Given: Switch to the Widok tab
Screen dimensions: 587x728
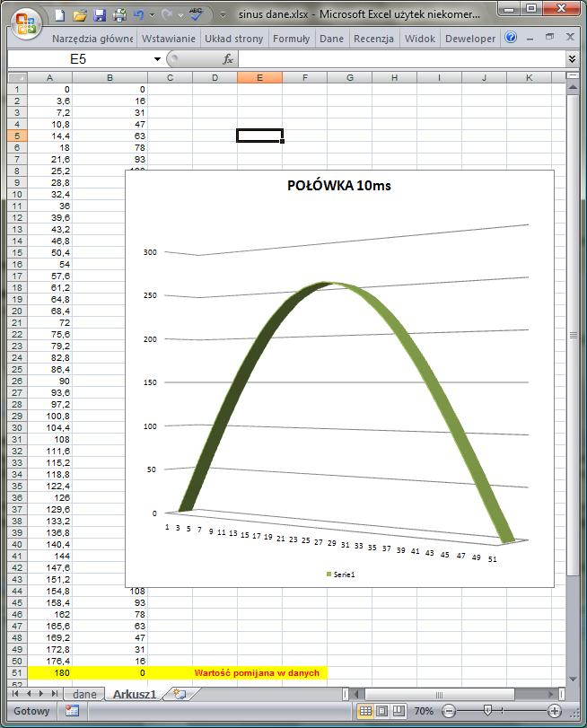Looking at the screenshot, I should tap(419, 39).
